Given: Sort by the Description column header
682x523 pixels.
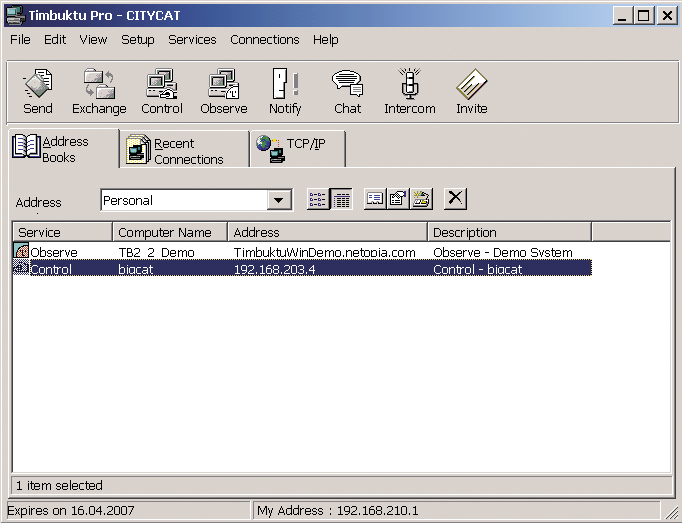Looking at the screenshot, I should tap(509, 232).
